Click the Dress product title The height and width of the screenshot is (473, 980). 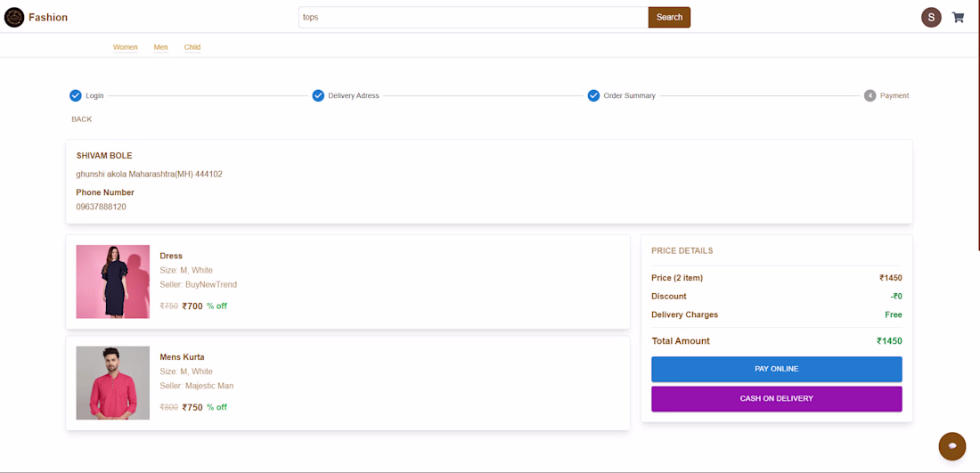[171, 256]
